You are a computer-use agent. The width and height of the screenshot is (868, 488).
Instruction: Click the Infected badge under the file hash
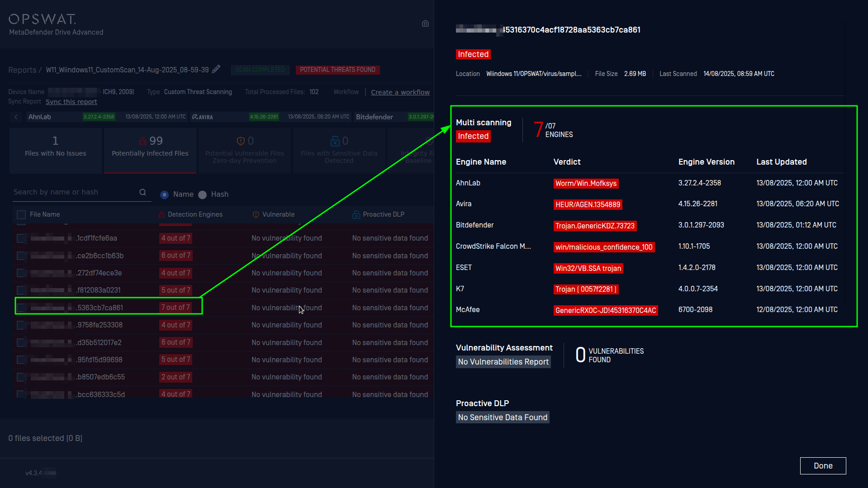click(x=473, y=54)
